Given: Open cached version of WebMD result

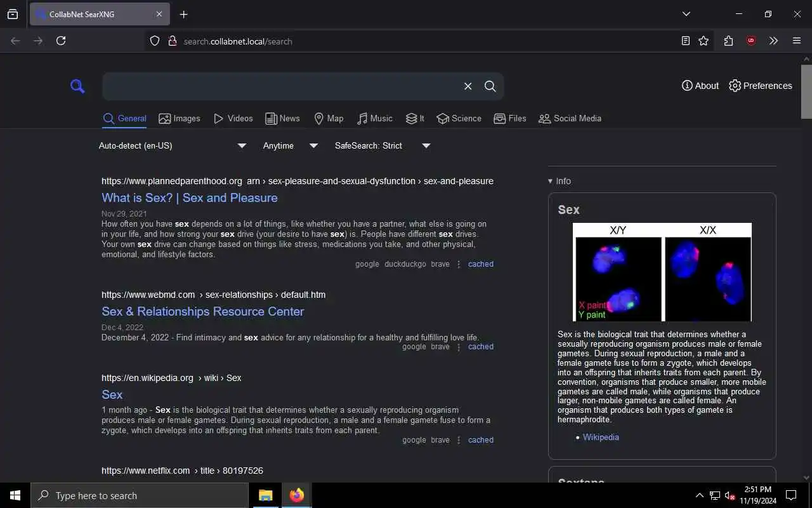Looking at the screenshot, I should (481, 347).
